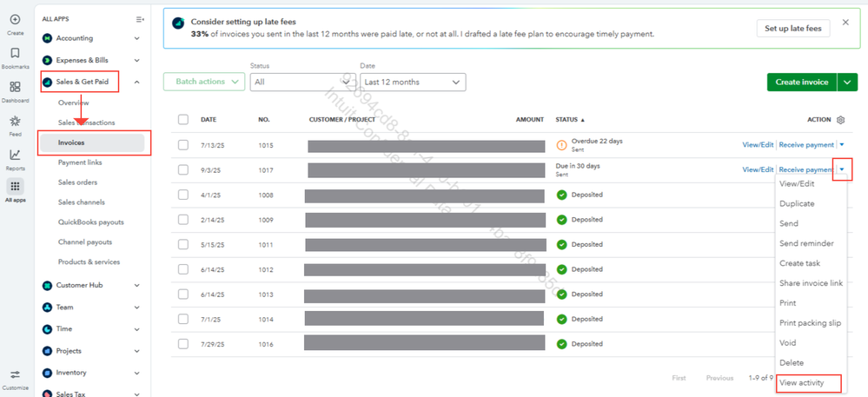This screenshot has width=868, height=397.
Task: Click the Create invoice button
Action: pyautogui.click(x=800, y=82)
